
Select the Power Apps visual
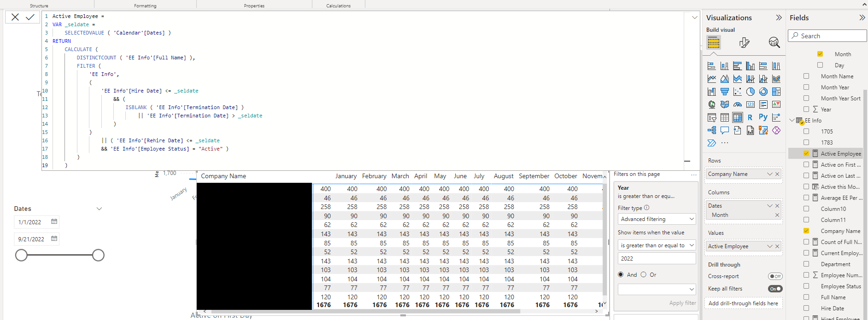[776, 130]
